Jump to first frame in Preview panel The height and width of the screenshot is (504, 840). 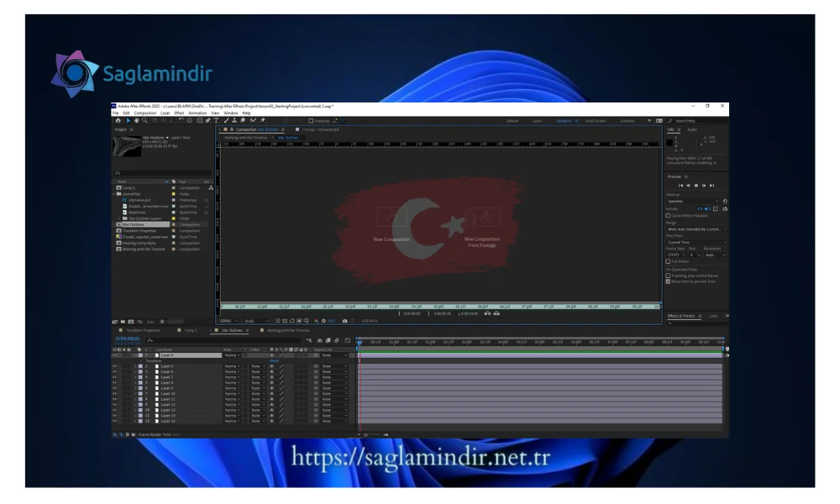(x=681, y=186)
